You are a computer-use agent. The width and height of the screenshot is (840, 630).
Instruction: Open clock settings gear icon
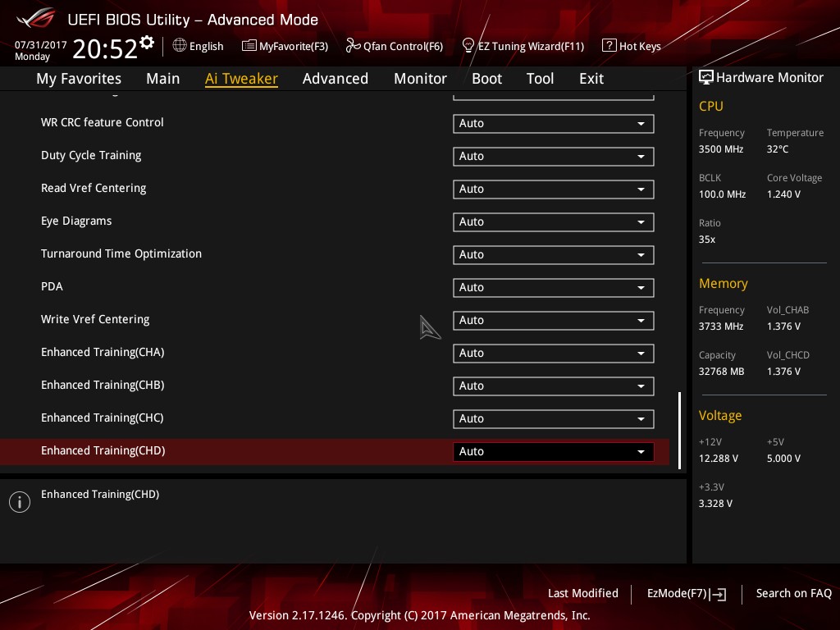pos(147,42)
